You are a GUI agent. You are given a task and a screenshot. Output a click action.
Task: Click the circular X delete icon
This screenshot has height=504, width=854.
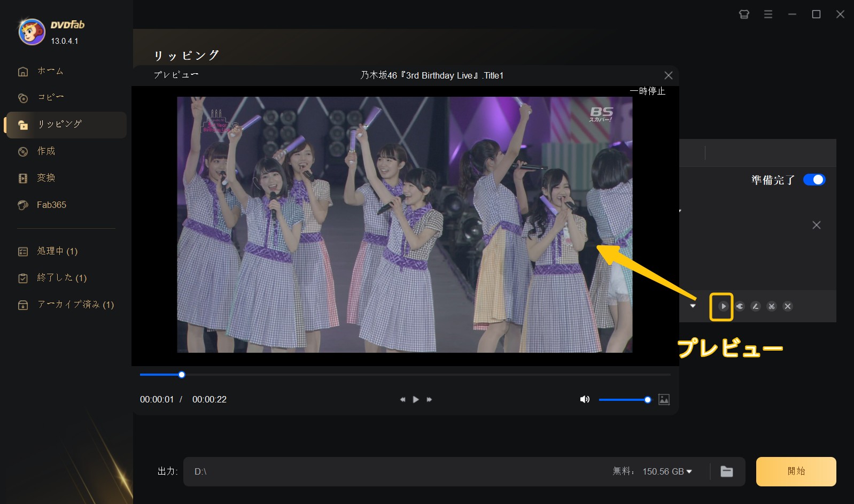788,306
